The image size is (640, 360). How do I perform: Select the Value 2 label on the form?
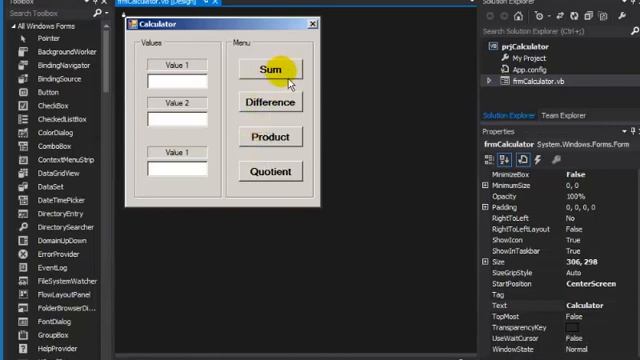coord(177,103)
